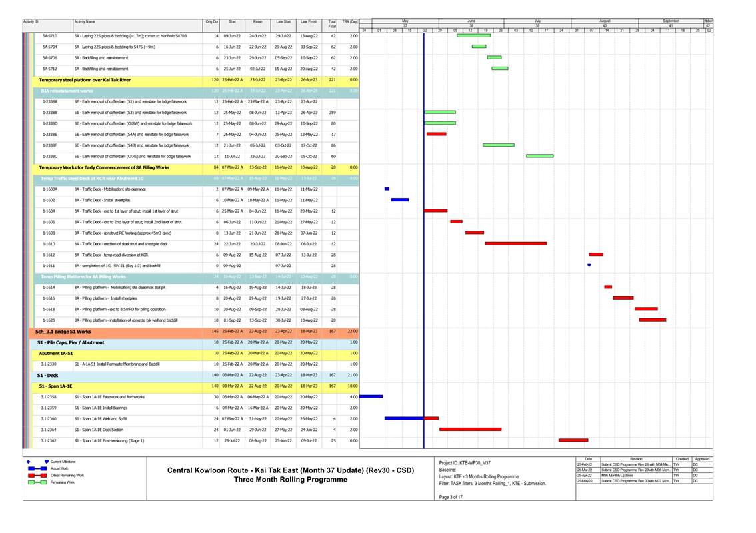The width and height of the screenshot is (756, 533).
Task: Click the red Gantt bar for activity 1-1610
Action: click(x=515, y=243)
